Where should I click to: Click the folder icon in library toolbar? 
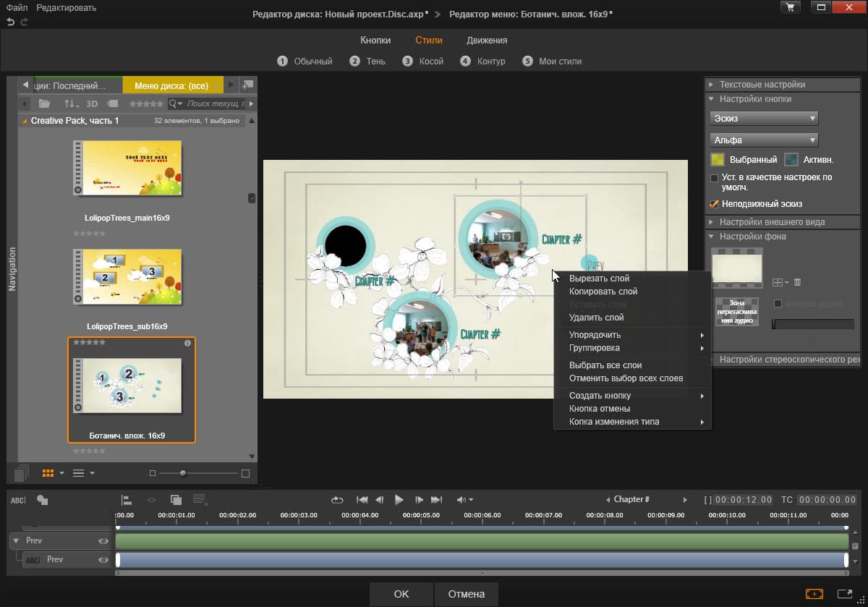(44, 103)
